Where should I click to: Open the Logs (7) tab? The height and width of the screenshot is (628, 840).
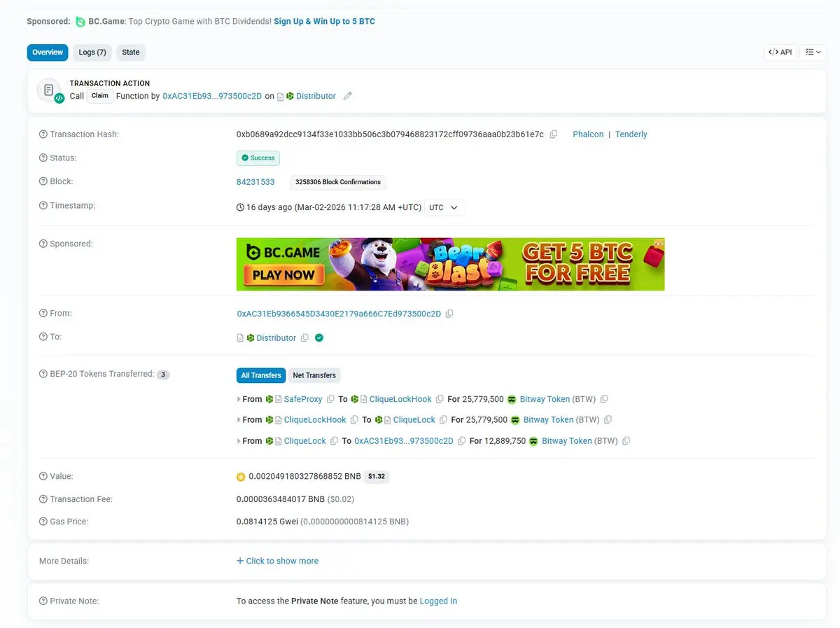pyautogui.click(x=92, y=53)
